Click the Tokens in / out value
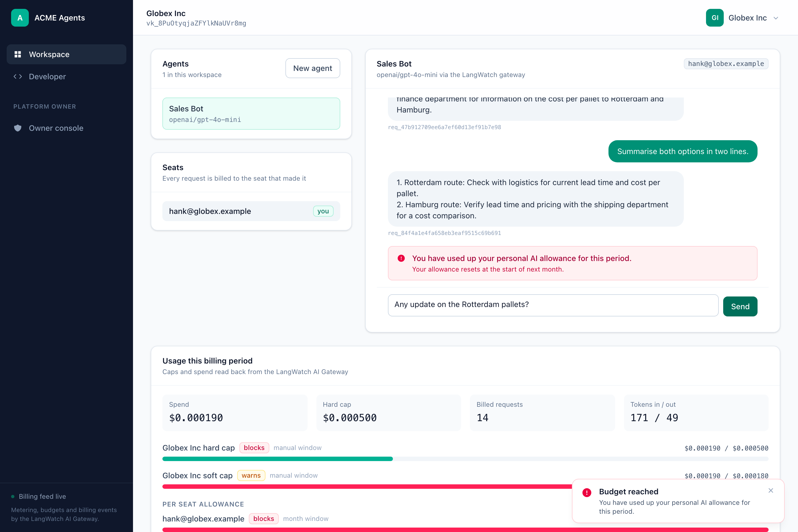Image resolution: width=798 pixels, height=532 pixels. click(654, 418)
